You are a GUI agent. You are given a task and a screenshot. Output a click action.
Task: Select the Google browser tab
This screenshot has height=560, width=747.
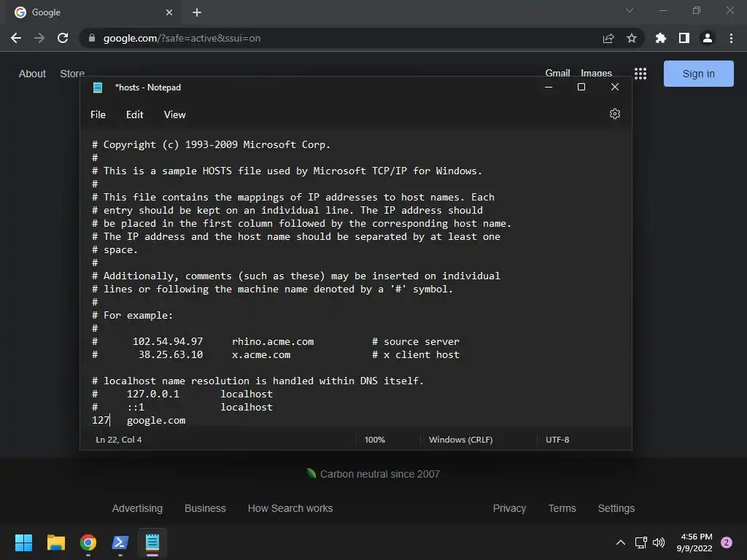tap(93, 12)
